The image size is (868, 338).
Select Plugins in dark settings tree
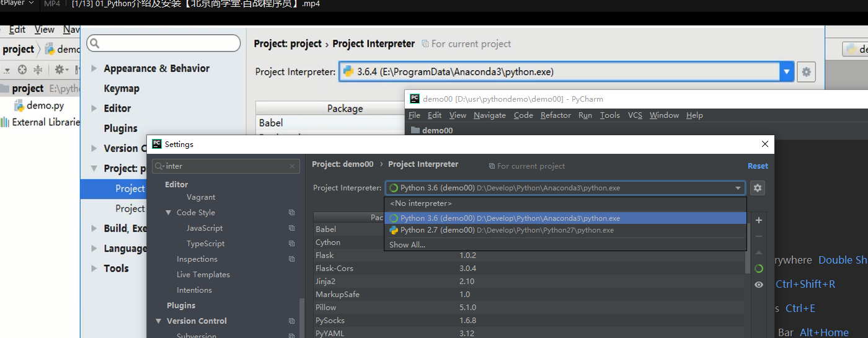pos(181,306)
